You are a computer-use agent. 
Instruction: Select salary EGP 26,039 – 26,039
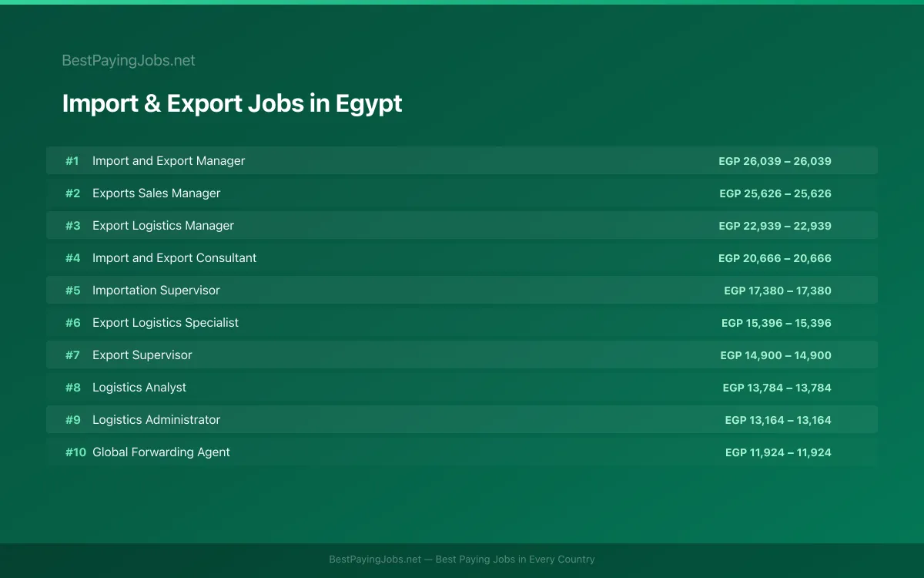(775, 161)
